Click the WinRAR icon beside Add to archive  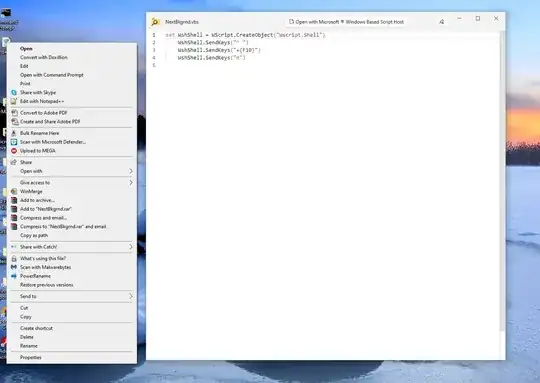14,200
